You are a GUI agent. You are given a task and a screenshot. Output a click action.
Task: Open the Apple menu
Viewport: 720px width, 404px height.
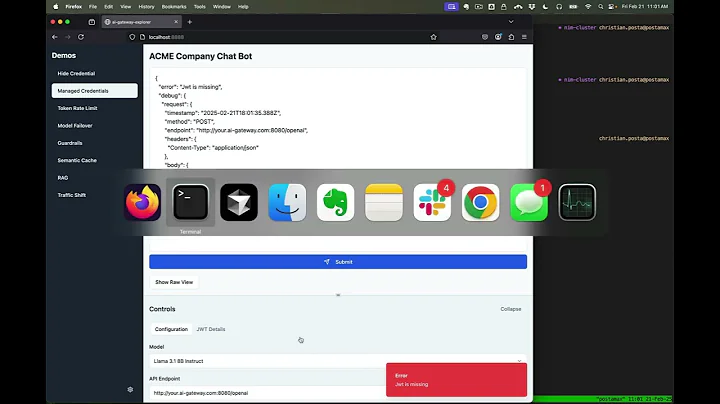pos(56,6)
